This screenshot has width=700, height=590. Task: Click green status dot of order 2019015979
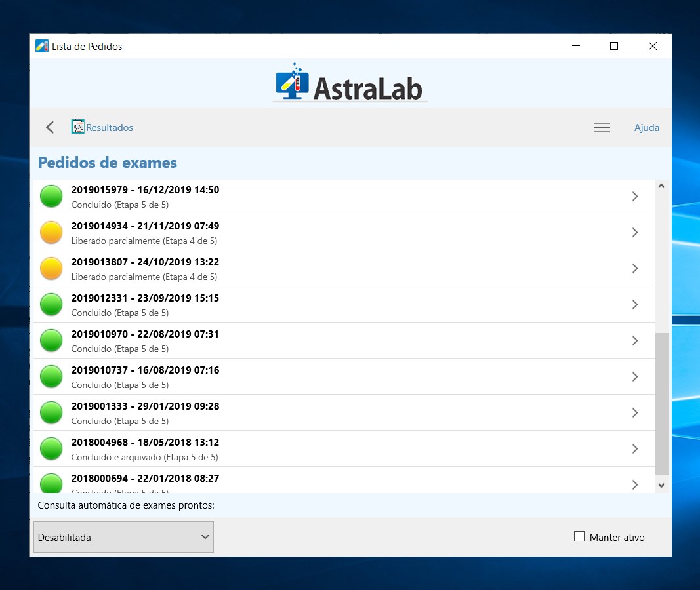click(51, 196)
